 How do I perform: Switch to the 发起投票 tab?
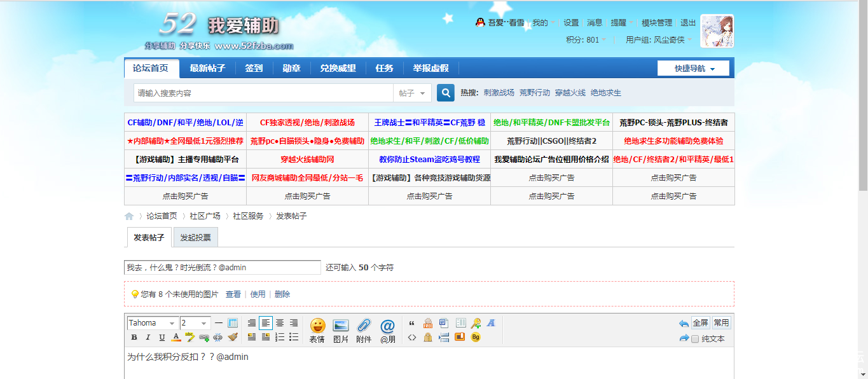click(x=195, y=238)
